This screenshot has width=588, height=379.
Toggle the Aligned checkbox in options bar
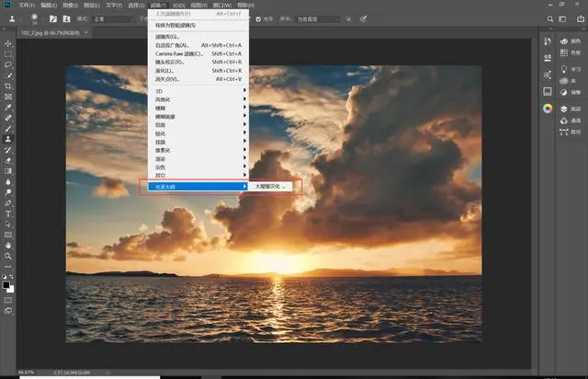258,18
